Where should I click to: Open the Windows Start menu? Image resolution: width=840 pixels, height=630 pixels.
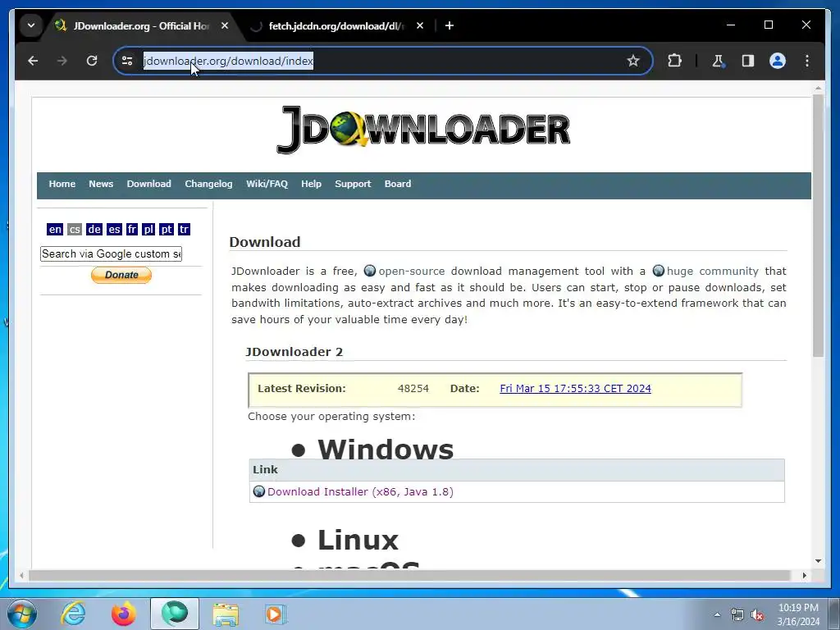(x=21, y=614)
